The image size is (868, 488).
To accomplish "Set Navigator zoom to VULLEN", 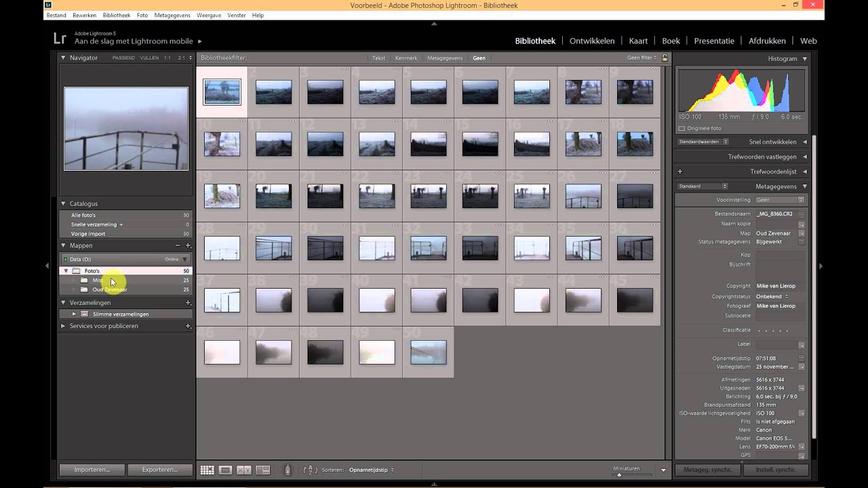I will 149,58.
